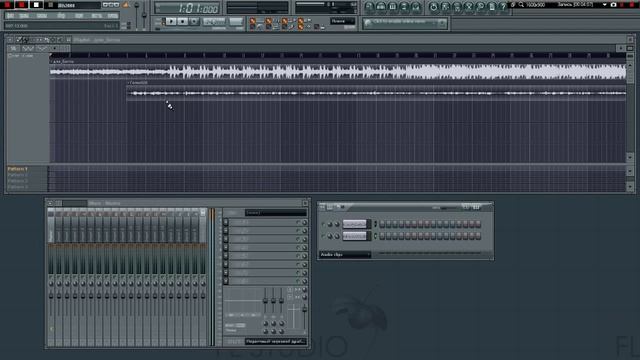The height and width of the screenshot is (360, 640).
Task: Close the Playlist window
Action: (630, 40)
